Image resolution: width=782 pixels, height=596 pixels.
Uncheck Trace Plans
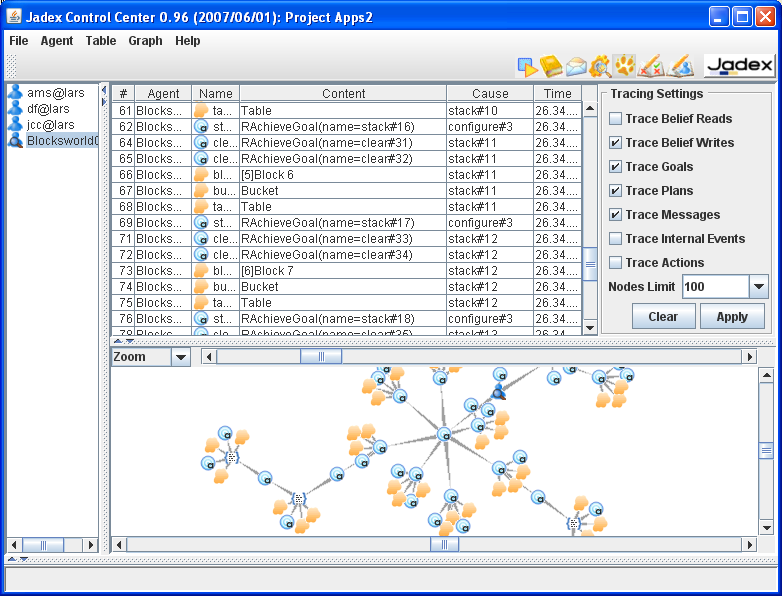(615, 190)
